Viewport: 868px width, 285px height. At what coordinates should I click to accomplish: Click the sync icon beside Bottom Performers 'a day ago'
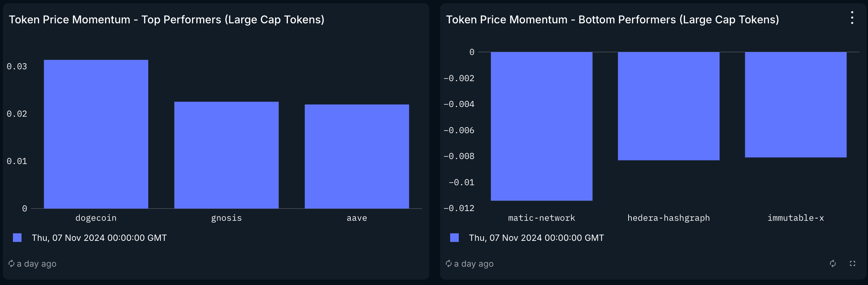[x=449, y=264]
